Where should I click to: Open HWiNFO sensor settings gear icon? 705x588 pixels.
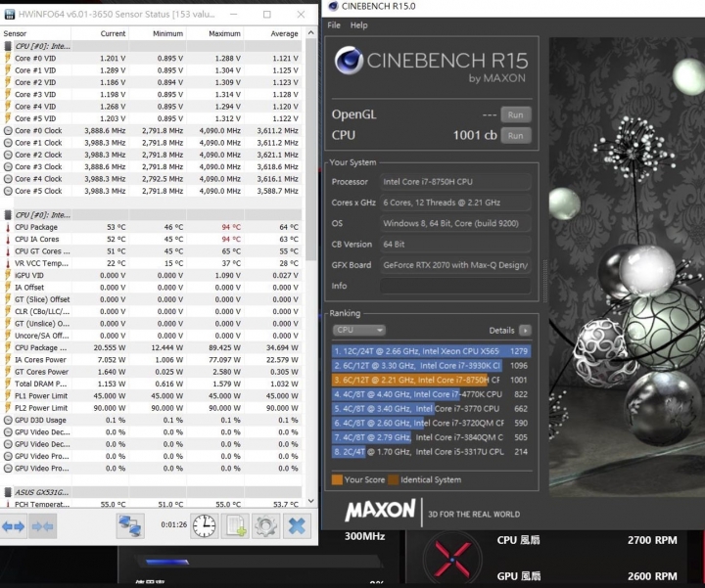point(265,526)
